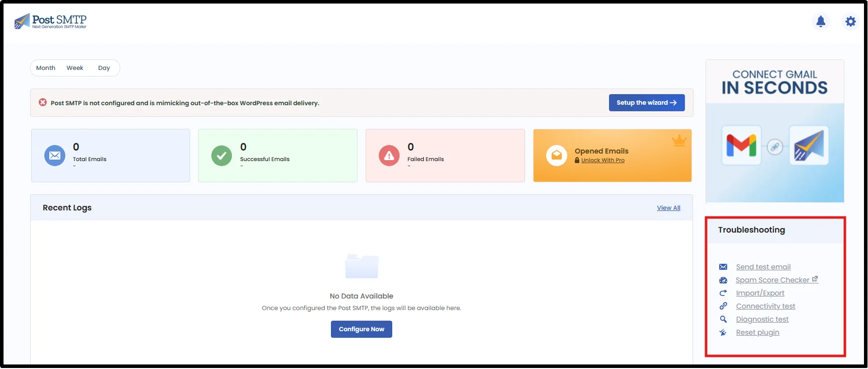Click the Send test email envelope icon
The image size is (868, 369).
723,267
